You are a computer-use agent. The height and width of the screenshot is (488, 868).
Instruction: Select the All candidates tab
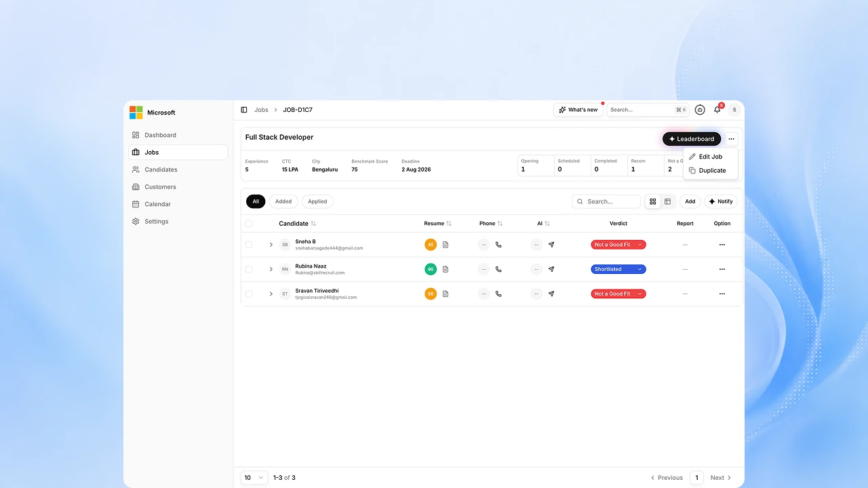tap(256, 201)
